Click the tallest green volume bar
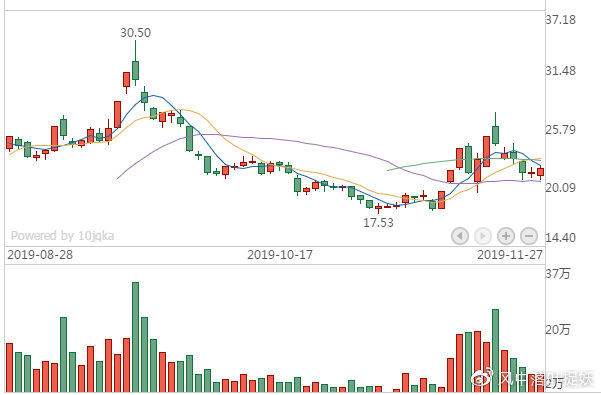 tap(135, 337)
